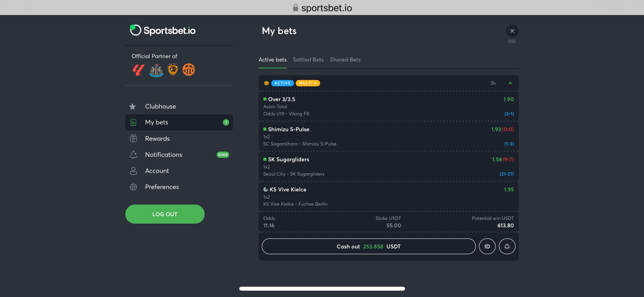
Task: Select the Active bets tab
Action: pos(273,60)
